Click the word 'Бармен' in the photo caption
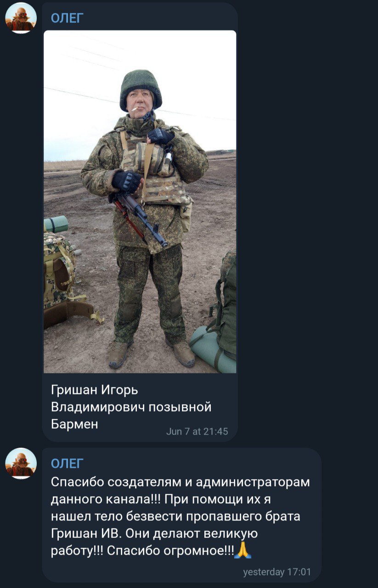 click(74, 424)
